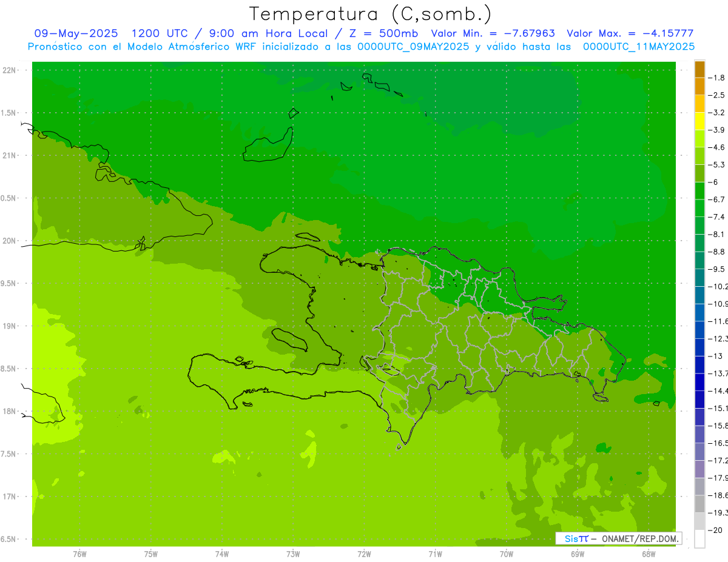Click the "-4.6" colorbar value
This screenshot has width=728, height=562.
(716, 147)
